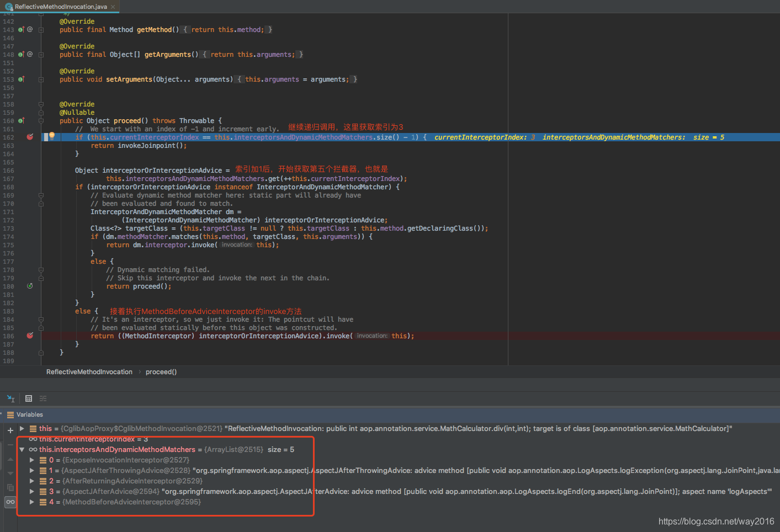The width and height of the screenshot is (780, 532).
Task: Click the @ annotation gutter icon at line 148
Action: pyautogui.click(x=30, y=54)
